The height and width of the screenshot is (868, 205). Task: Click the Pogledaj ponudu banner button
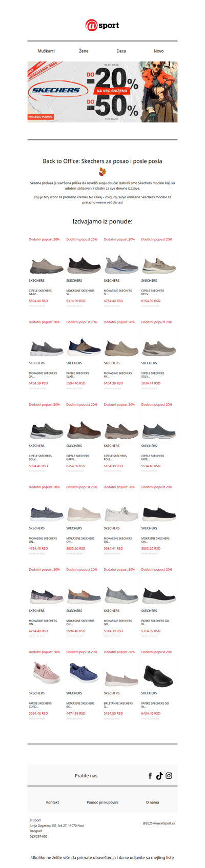coord(40,117)
